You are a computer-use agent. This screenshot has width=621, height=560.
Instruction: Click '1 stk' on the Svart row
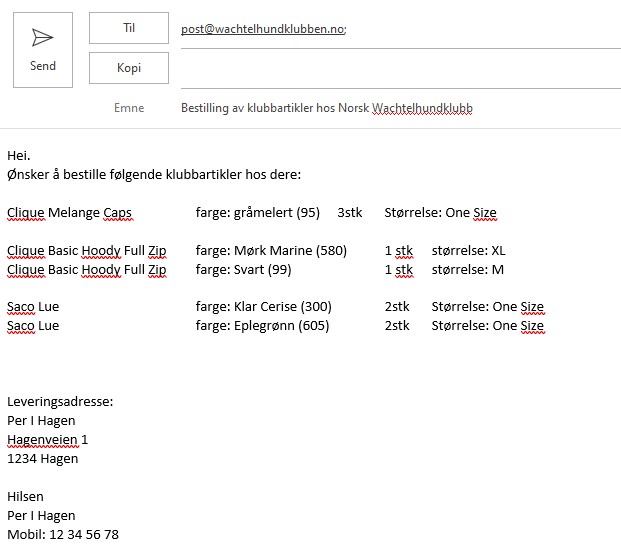399,270
